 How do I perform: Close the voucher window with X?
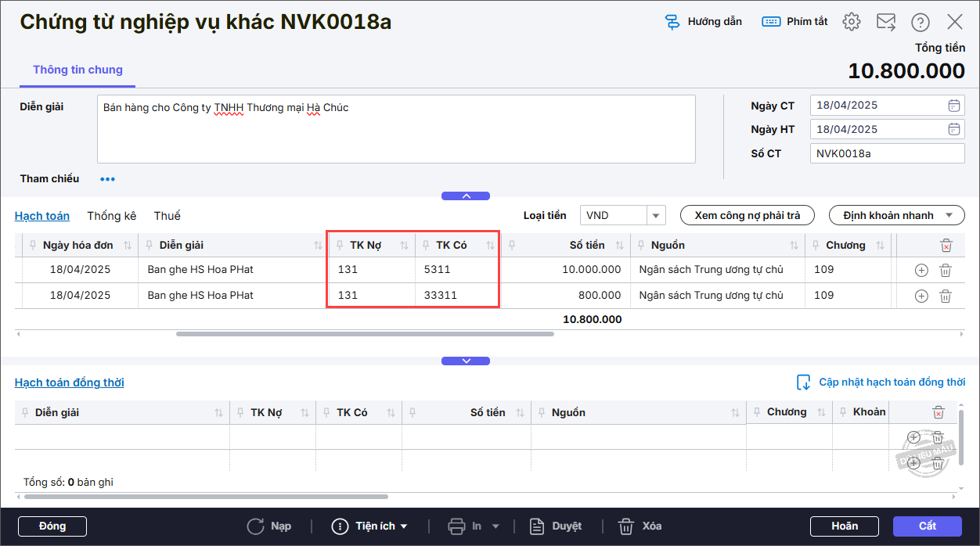[x=955, y=22]
